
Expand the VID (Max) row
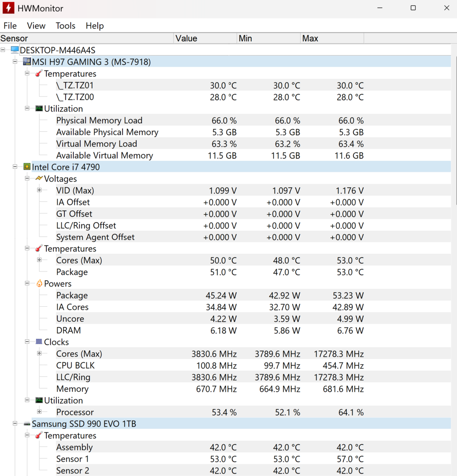point(40,190)
